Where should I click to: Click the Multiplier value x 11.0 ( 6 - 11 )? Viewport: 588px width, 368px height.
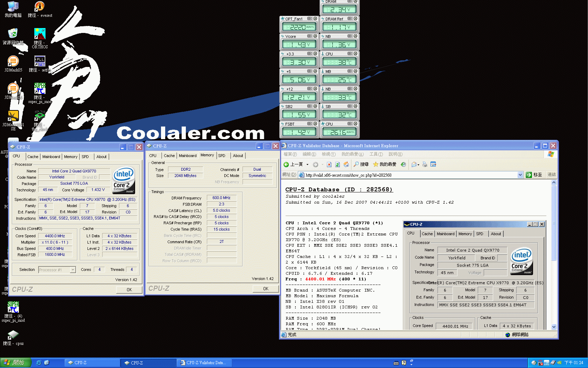coord(55,243)
